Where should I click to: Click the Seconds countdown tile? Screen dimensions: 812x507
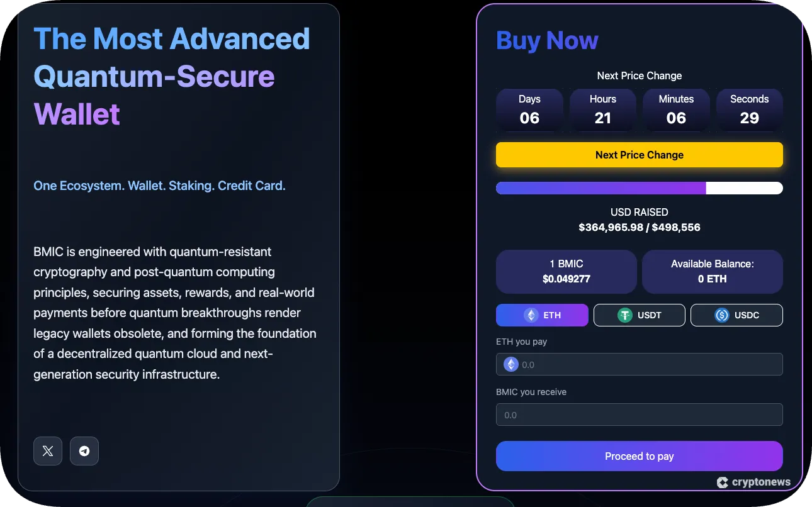(749, 110)
